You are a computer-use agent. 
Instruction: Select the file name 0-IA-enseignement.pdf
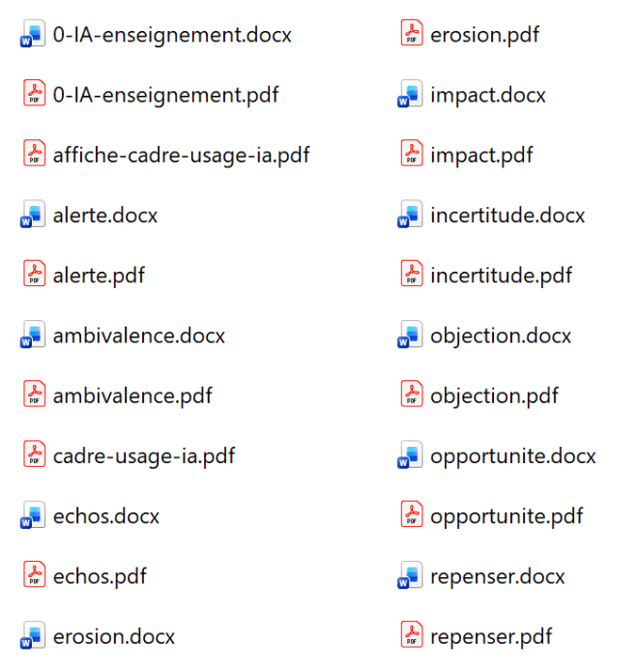(x=165, y=95)
